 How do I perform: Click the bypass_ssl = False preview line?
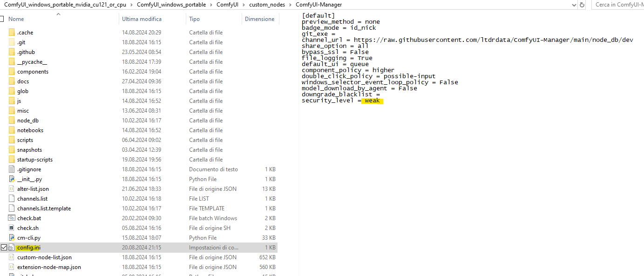point(335,52)
